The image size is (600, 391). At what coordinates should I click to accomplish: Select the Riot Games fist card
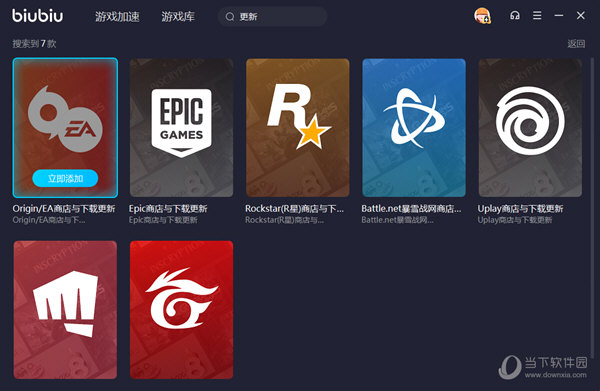coord(65,310)
